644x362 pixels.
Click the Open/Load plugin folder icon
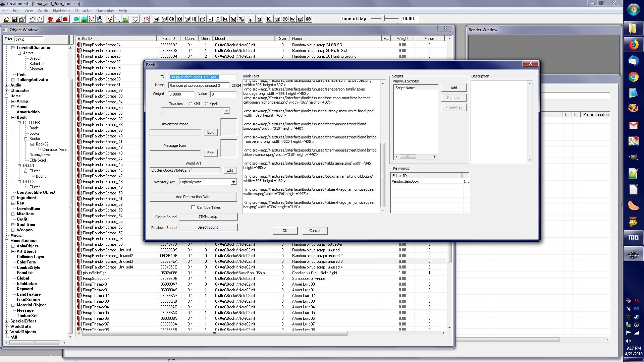[6, 19]
